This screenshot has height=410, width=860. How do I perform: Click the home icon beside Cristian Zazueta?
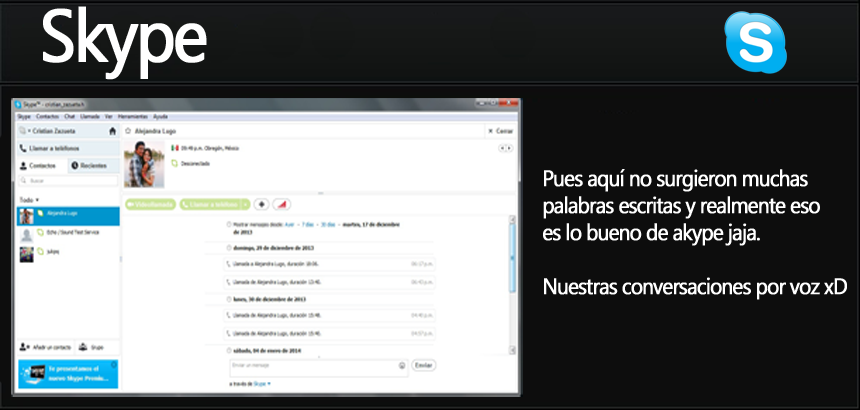point(112,131)
